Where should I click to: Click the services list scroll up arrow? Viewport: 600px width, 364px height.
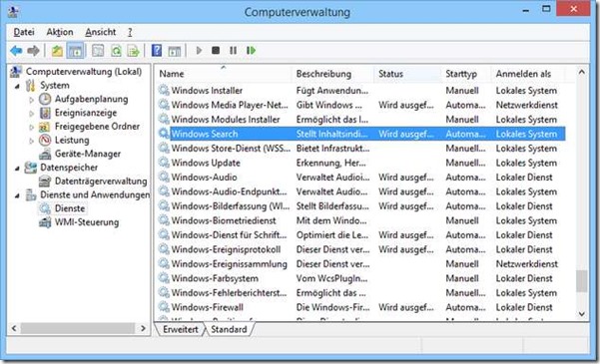582,72
